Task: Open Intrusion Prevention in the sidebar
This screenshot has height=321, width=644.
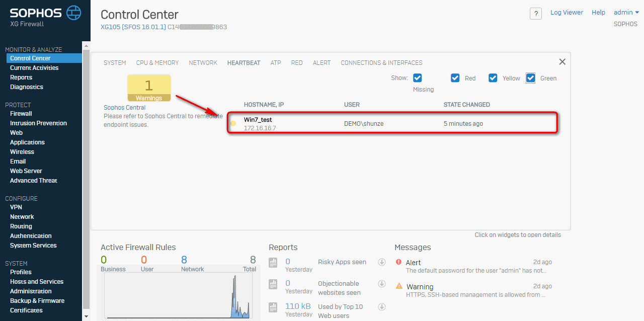Action: tap(38, 123)
